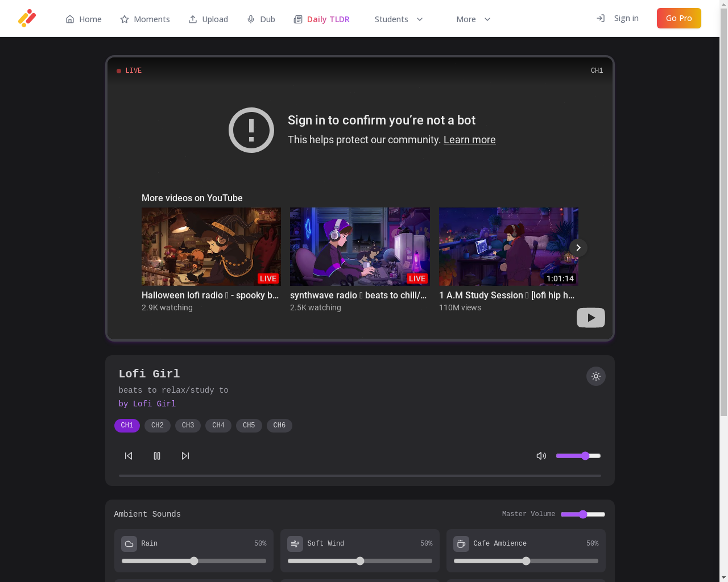Viewport: 728px width, 582px height.
Task: Set the Rain volume slider
Action: 194,561
